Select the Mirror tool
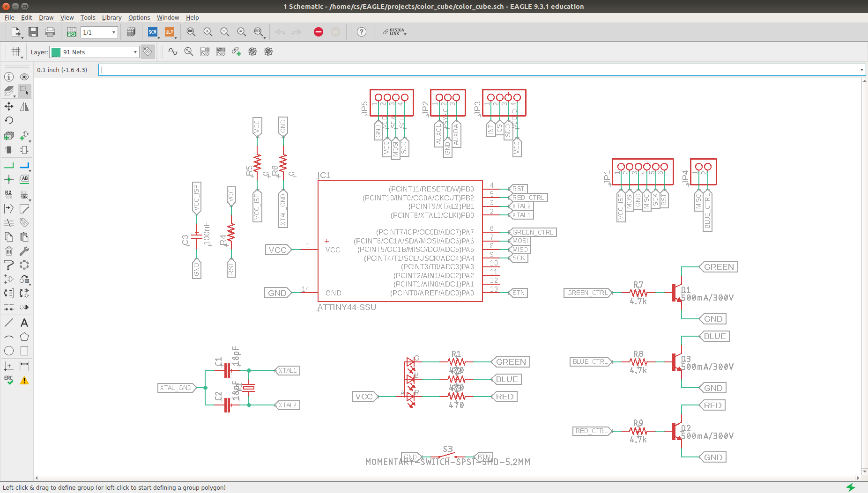Viewport: 868px width, 493px height. 24,107
